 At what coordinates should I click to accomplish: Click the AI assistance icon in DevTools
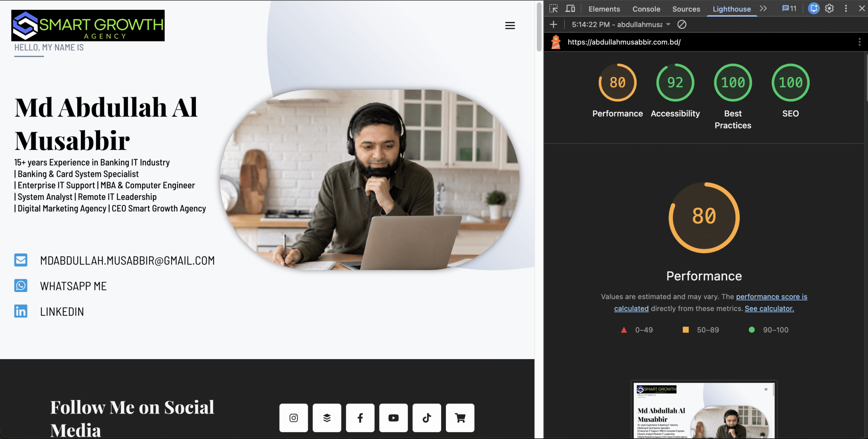813,8
